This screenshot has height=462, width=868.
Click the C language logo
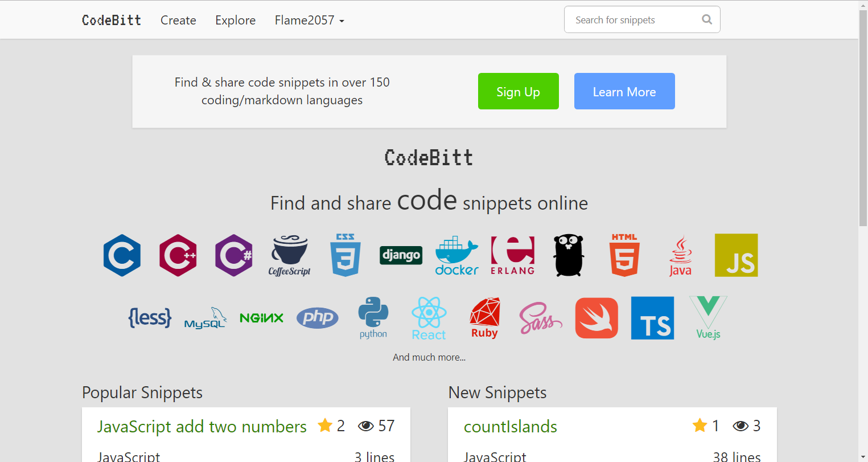coord(122,255)
